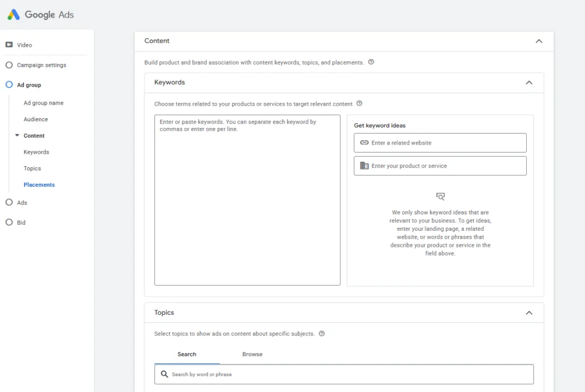Select the Ad group step circle
The image size is (585, 392).
pos(9,85)
